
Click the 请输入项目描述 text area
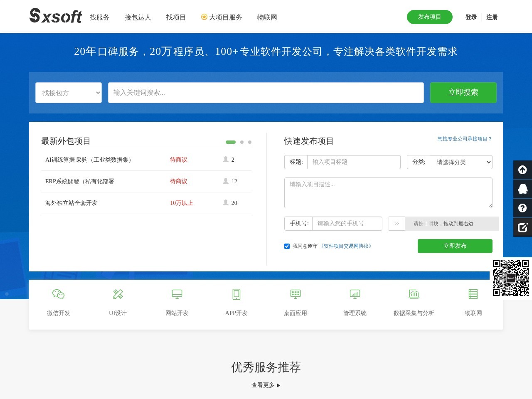[x=388, y=193]
